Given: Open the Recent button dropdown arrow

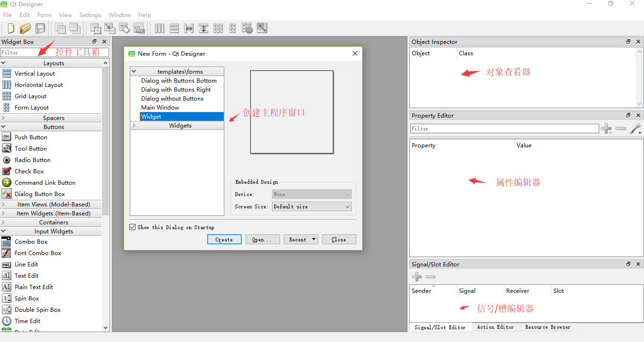Looking at the screenshot, I should (x=314, y=239).
